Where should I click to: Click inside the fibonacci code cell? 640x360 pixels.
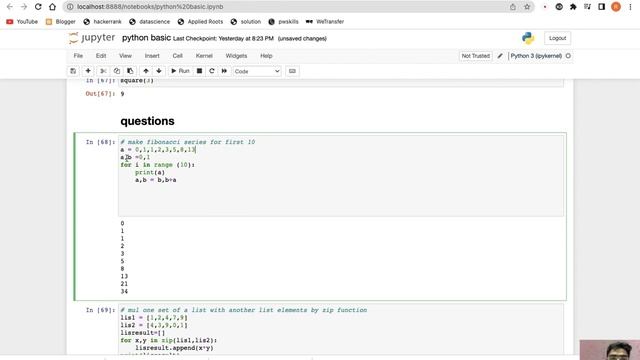click(x=341, y=176)
